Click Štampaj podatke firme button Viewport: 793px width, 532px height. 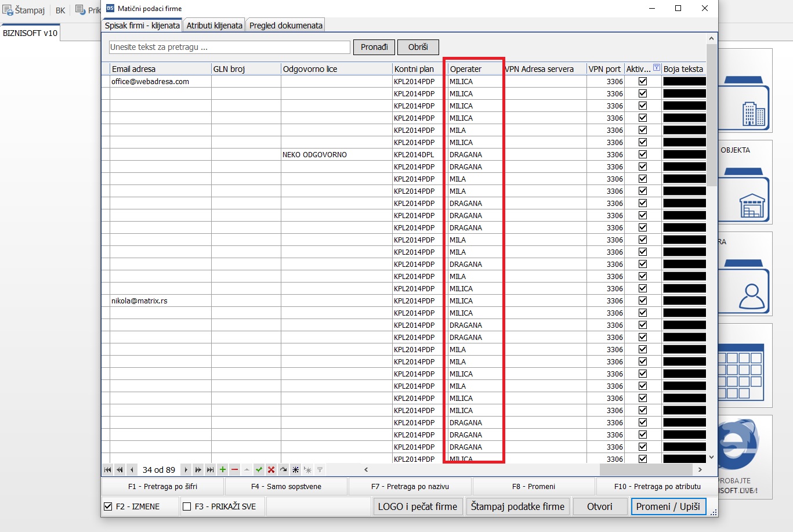[517, 506]
